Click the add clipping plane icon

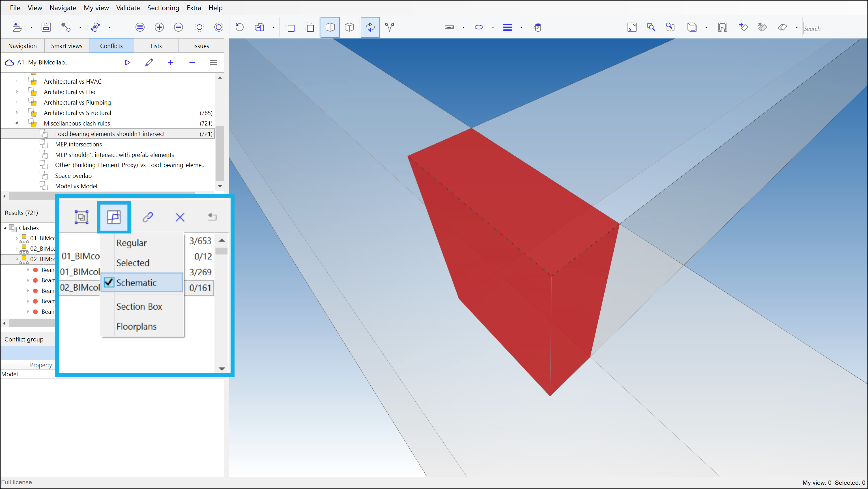point(743,27)
